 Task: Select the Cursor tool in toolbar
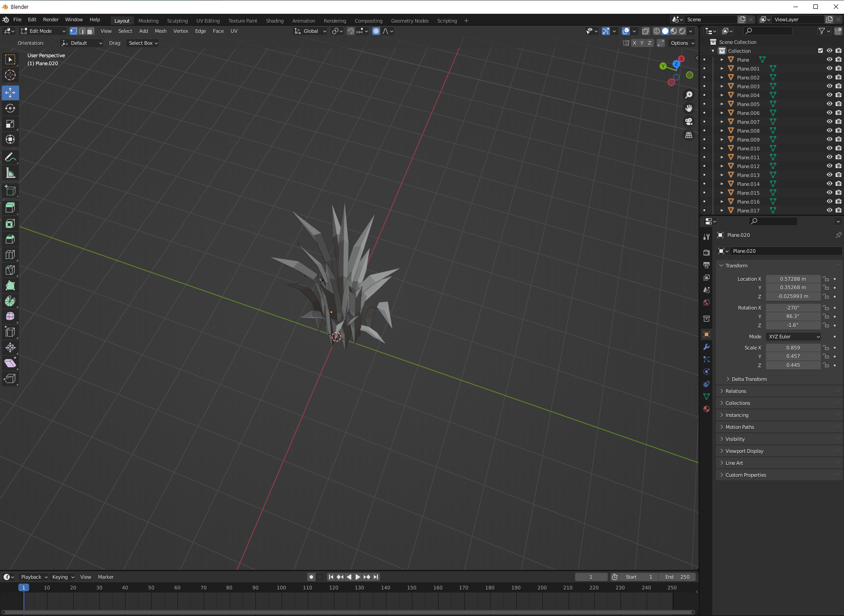pos(10,75)
